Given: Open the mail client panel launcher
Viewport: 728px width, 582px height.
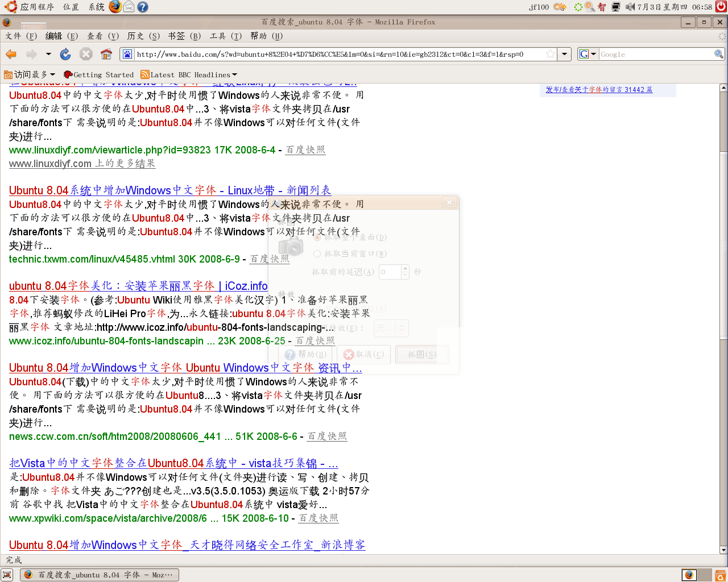Looking at the screenshot, I should point(129,7).
